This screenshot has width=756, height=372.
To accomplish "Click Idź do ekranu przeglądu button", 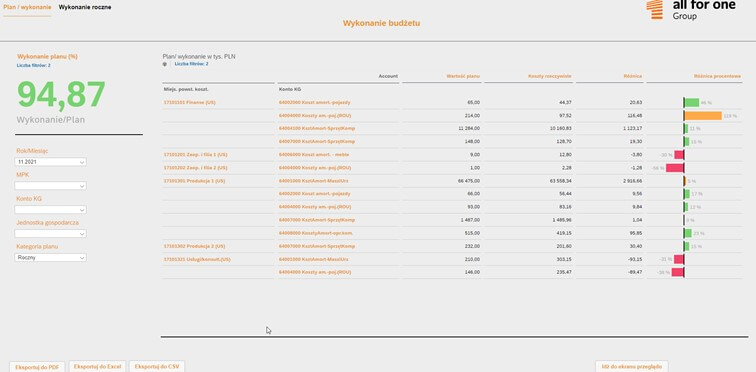I will click(x=632, y=366).
